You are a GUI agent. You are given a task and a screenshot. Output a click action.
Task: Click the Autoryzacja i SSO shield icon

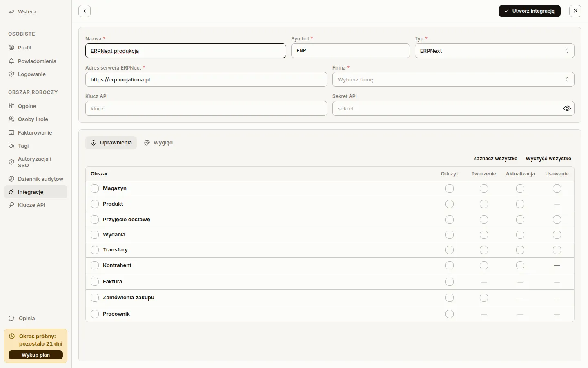11,162
